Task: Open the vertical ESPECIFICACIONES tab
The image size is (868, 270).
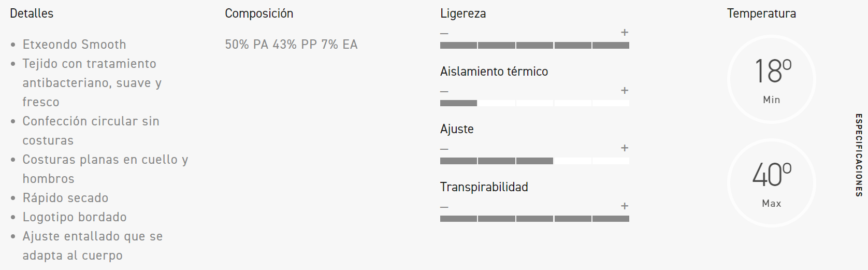Action: [x=859, y=155]
